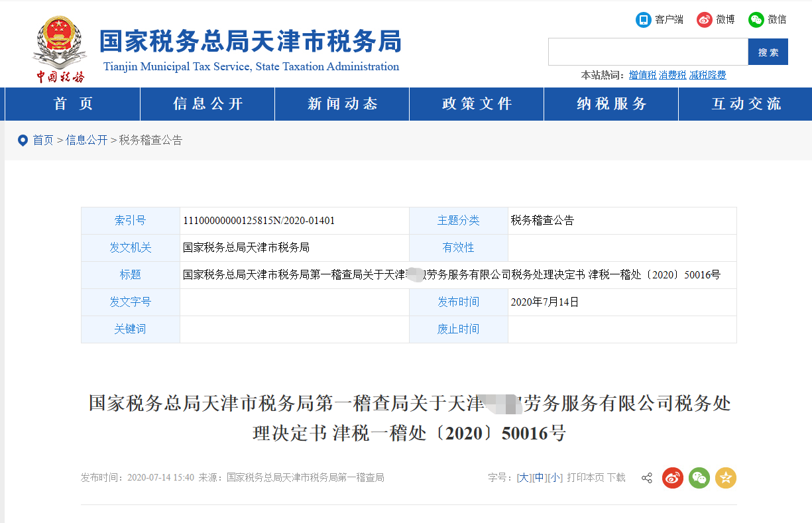Open hot keyword 消费税
The image size is (812, 523).
[x=672, y=76]
